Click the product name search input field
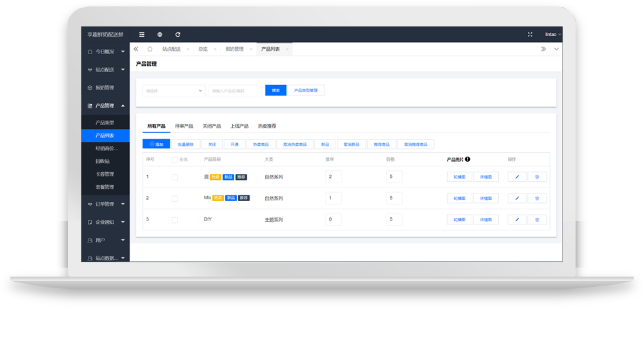 point(236,91)
